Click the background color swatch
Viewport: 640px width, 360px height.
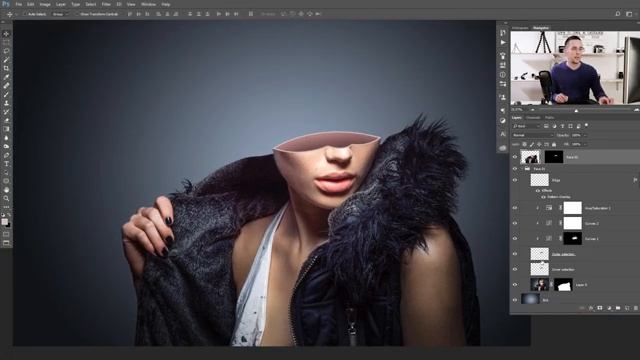9,225
